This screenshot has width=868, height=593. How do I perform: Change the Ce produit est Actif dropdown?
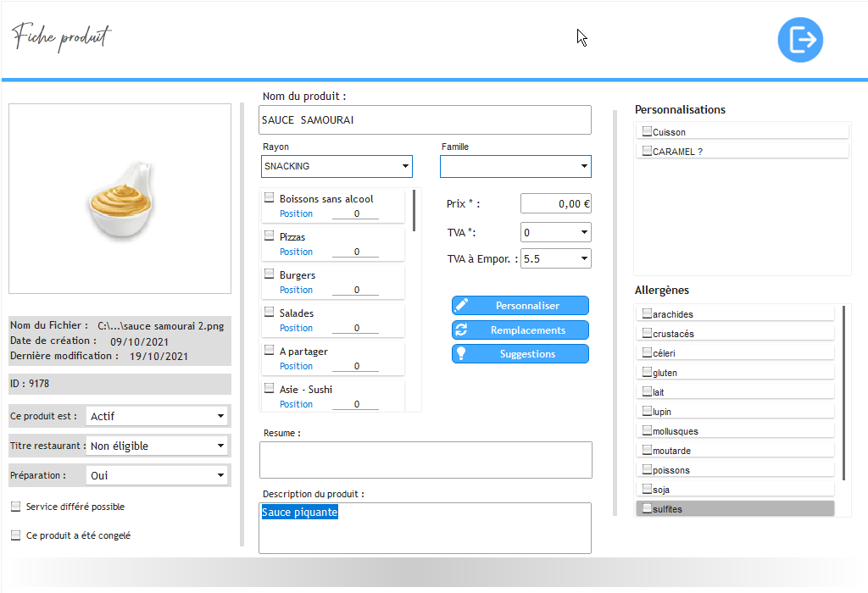(158, 416)
